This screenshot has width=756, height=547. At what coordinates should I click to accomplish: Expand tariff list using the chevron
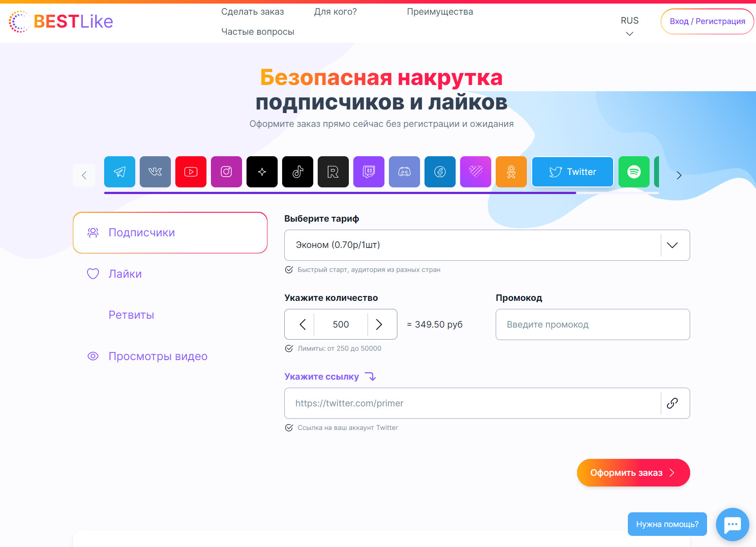672,245
